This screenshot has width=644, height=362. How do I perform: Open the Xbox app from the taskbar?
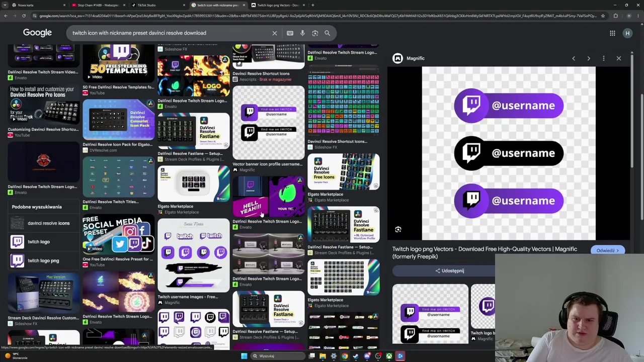[389, 356]
